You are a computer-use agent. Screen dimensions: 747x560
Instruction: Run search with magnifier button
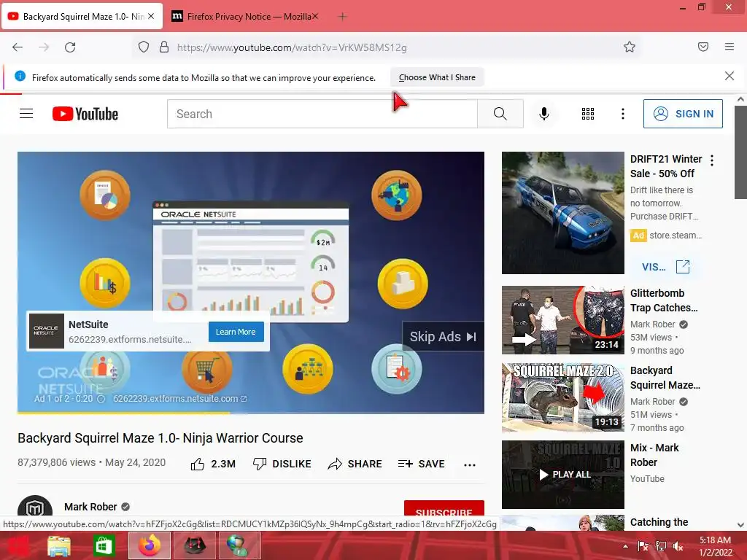coord(500,113)
